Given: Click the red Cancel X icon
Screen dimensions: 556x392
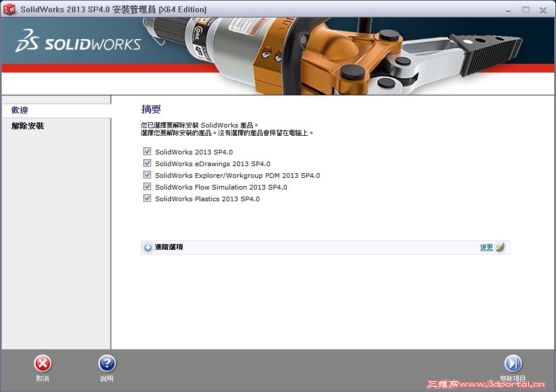Looking at the screenshot, I should point(43,364).
